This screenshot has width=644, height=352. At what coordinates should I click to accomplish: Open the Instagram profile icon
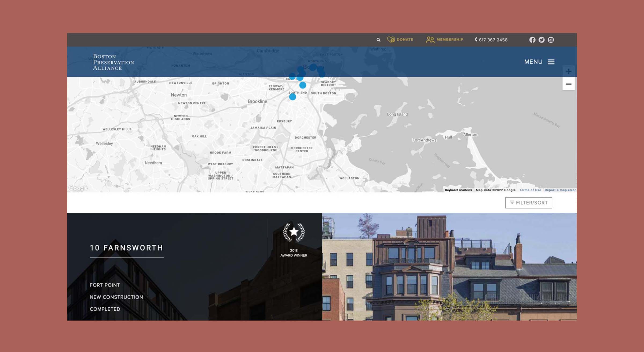(551, 40)
